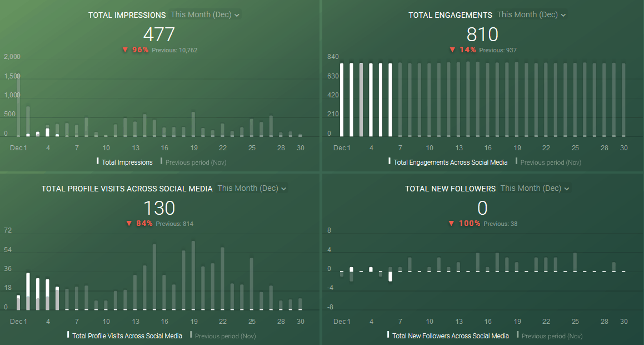Select the 84% decline indicator on profile visits
Screen dimensions: 644x345
tap(140, 223)
